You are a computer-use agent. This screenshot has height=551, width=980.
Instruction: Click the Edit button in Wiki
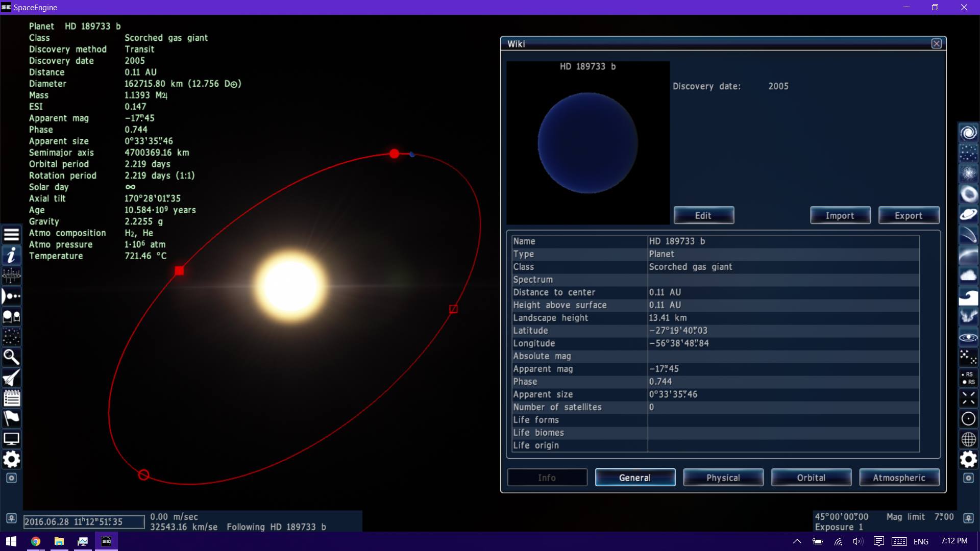point(703,215)
